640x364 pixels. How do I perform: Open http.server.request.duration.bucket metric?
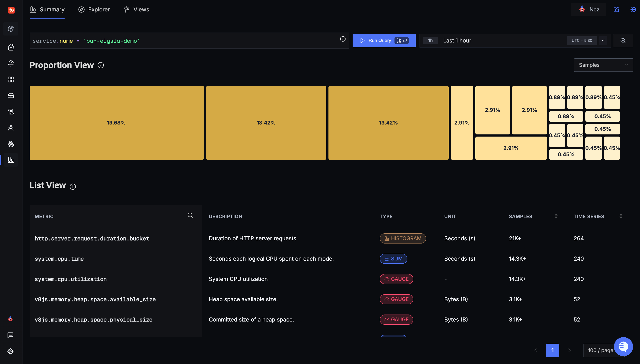pyautogui.click(x=92, y=238)
